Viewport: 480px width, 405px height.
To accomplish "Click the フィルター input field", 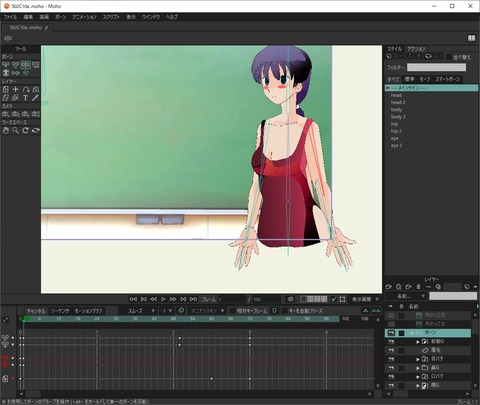I will (436, 67).
